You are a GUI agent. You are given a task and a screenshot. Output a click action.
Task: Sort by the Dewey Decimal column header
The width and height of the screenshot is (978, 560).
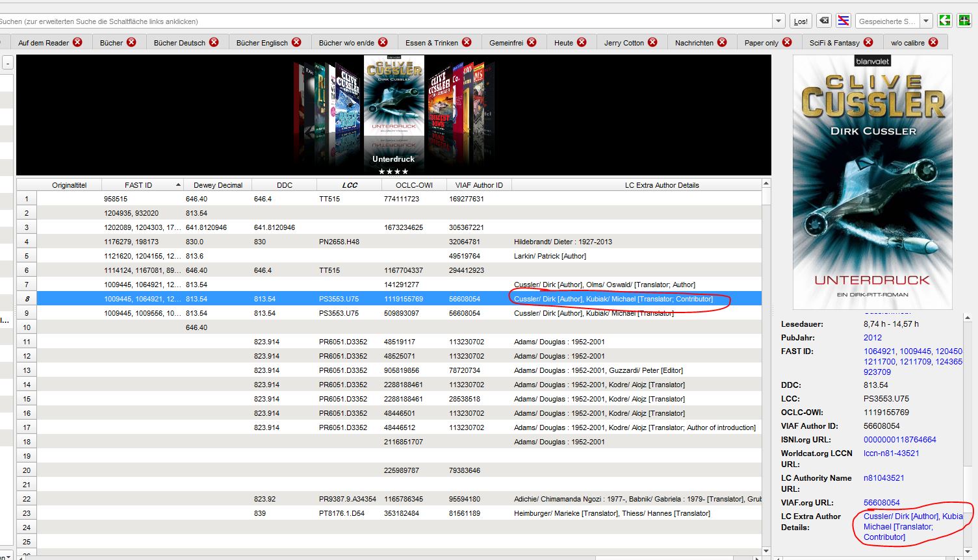(218, 185)
